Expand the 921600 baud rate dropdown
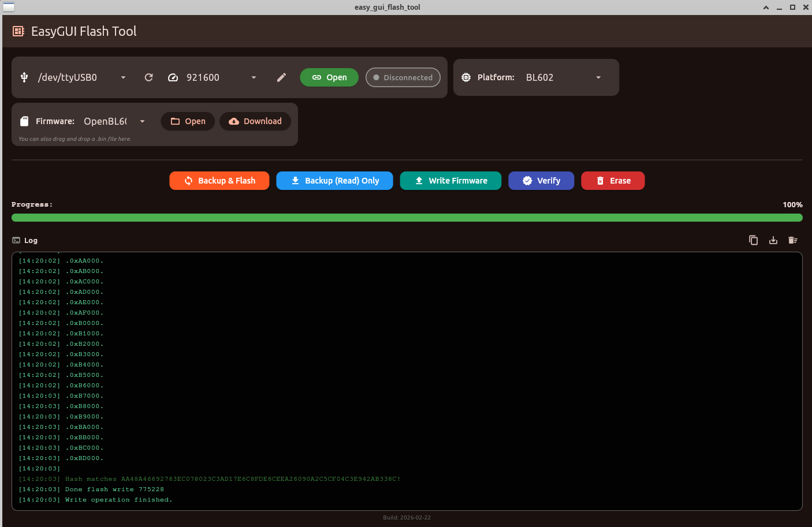812x527 pixels. click(x=254, y=77)
